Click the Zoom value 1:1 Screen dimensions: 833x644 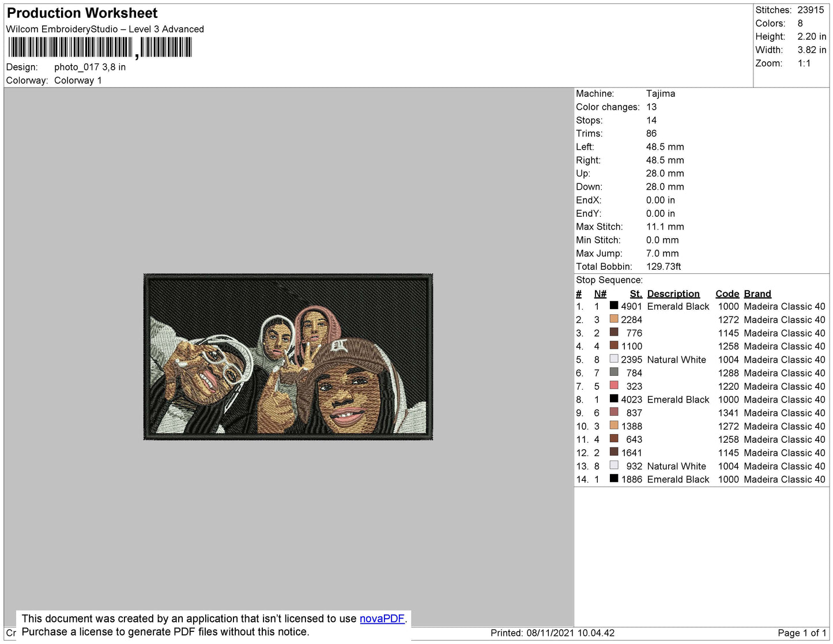[804, 63]
